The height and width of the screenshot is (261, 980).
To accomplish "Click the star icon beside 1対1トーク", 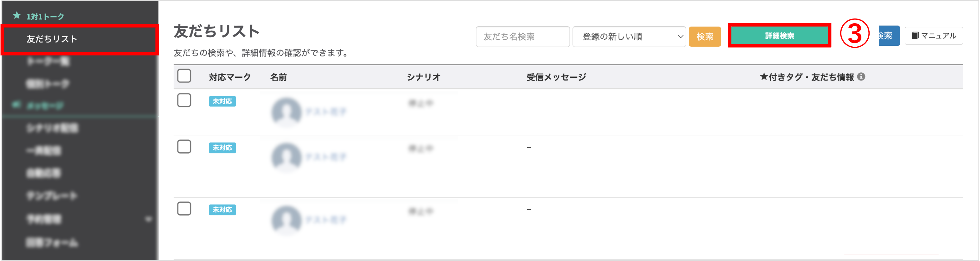I will tap(17, 16).
